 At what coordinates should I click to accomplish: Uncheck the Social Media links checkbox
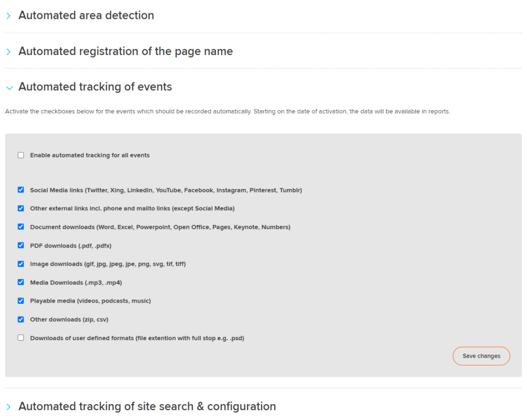click(x=21, y=190)
